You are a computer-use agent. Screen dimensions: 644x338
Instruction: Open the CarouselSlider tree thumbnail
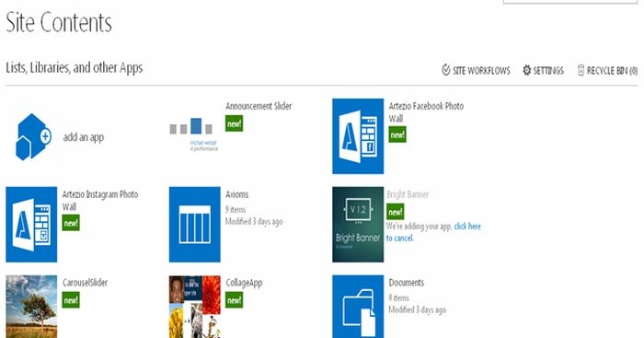click(x=31, y=307)
